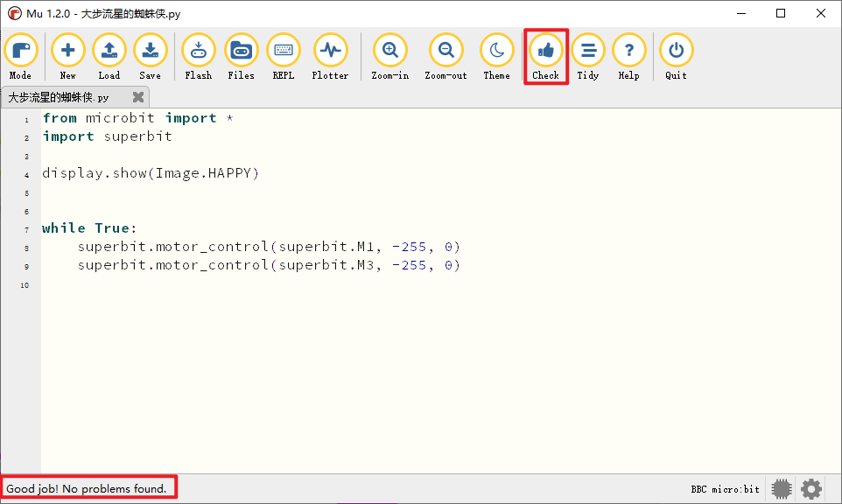Click the Mu logo in the title bar
This screenshot has width=842, height=504.
(x=15, y=13)
